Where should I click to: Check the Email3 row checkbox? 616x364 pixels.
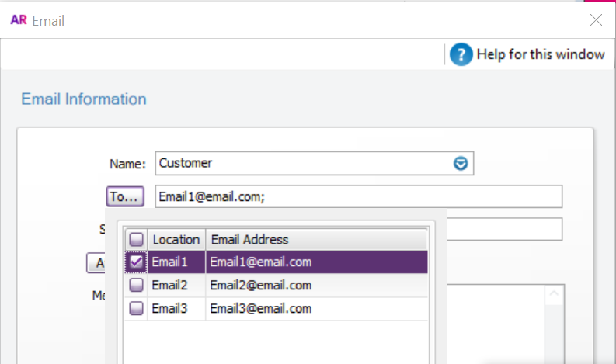pyautogui.click(x=136, y=309)
